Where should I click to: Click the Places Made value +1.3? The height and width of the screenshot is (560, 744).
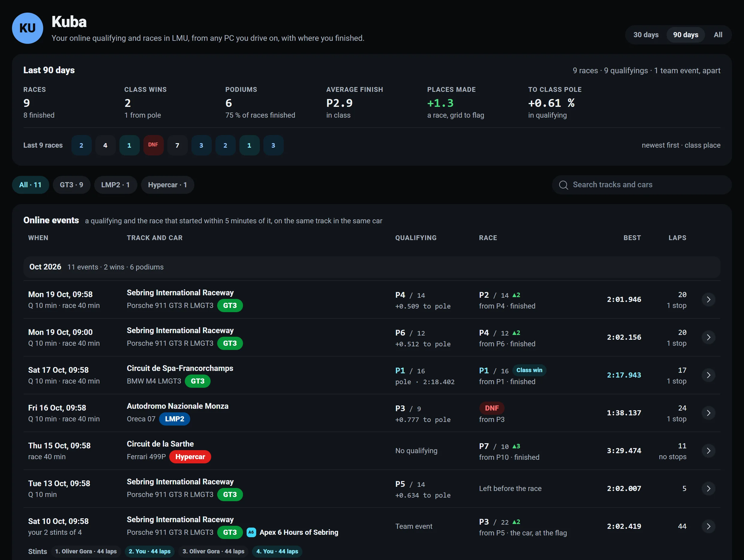pyautogui.click(x=440, y=103)
